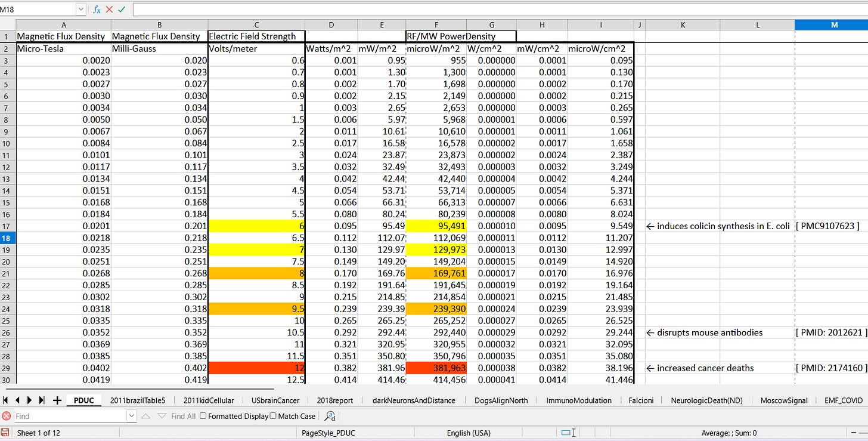
Task: Click 'increased cancer deaths' note cell
Action: (700, 368)
